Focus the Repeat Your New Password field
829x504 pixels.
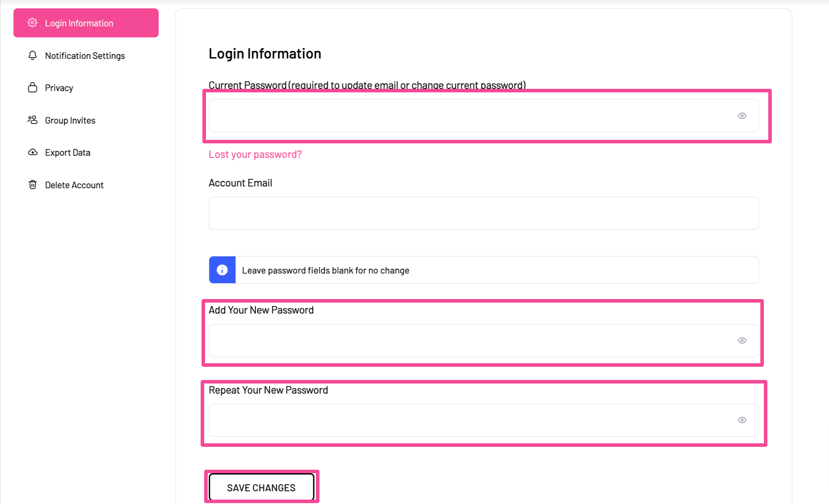[x=466, y=420]
